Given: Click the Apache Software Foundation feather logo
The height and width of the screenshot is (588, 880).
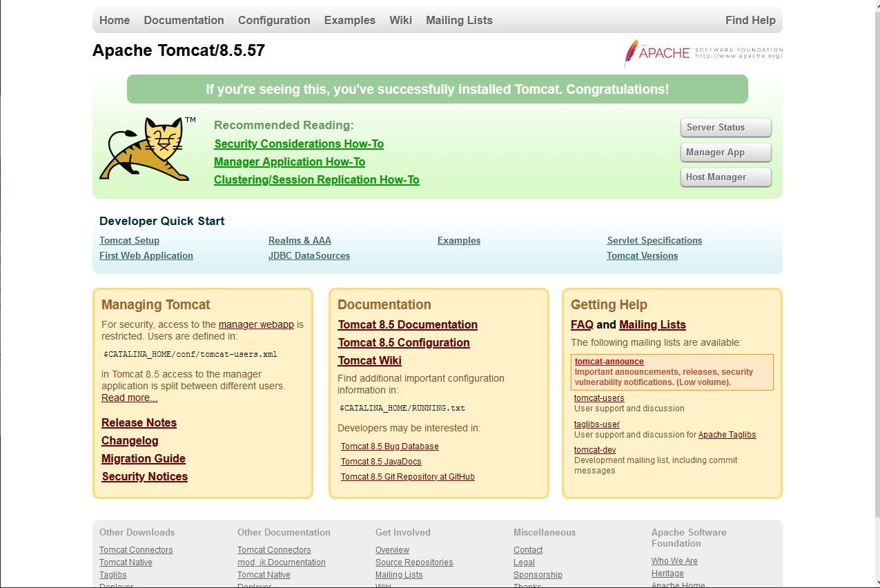Looking at the screenshot, I should click(x=703, y=53).
